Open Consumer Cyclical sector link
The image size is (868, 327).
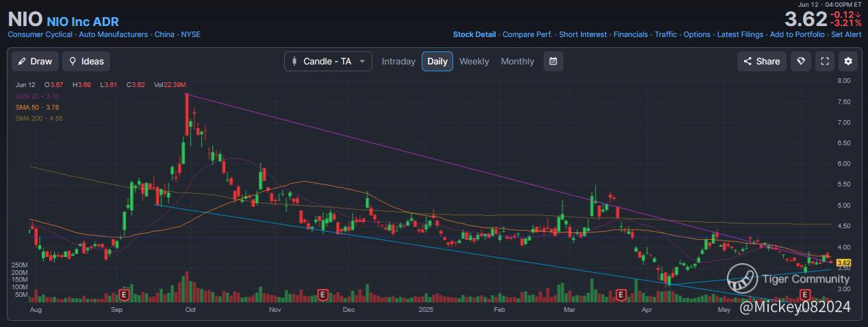(x=40, y=34)
